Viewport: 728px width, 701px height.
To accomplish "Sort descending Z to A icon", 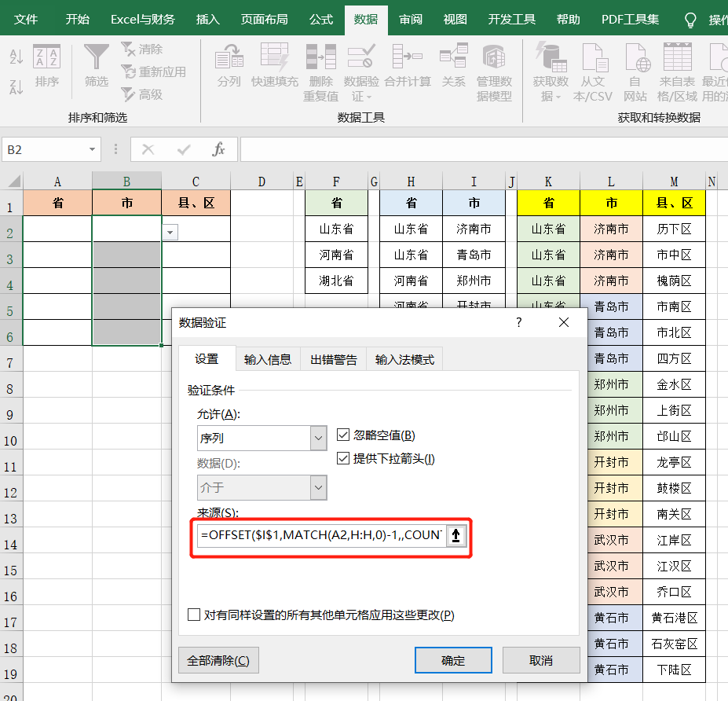I will (16, 86).
